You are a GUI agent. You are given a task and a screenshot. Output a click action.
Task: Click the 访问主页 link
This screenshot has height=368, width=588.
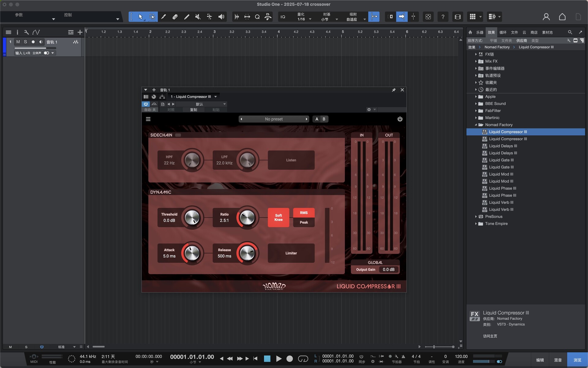[x=490, y=336]
